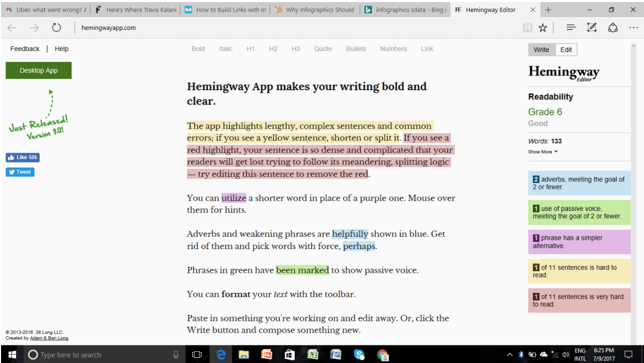This screenshot has height=363, width=644.
Task: Open the Edge more options menu
Action: tap(633, 28)
